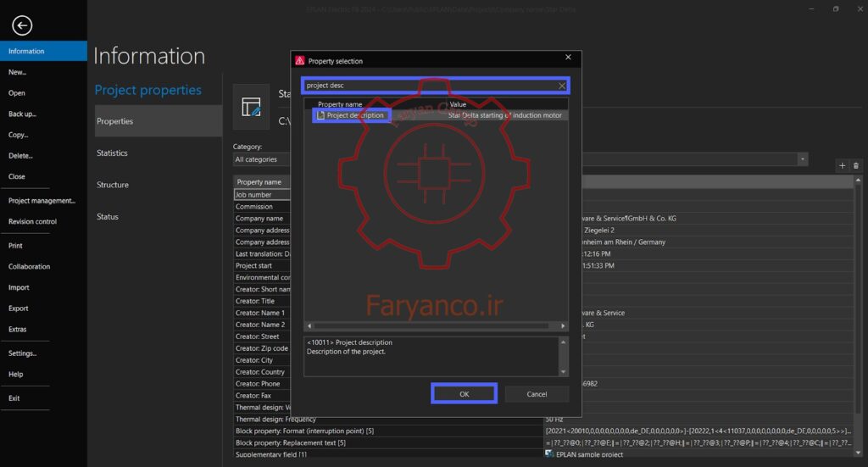Open Project management... in sidebar
Screen dimensions: 868x467
(42, 201)
